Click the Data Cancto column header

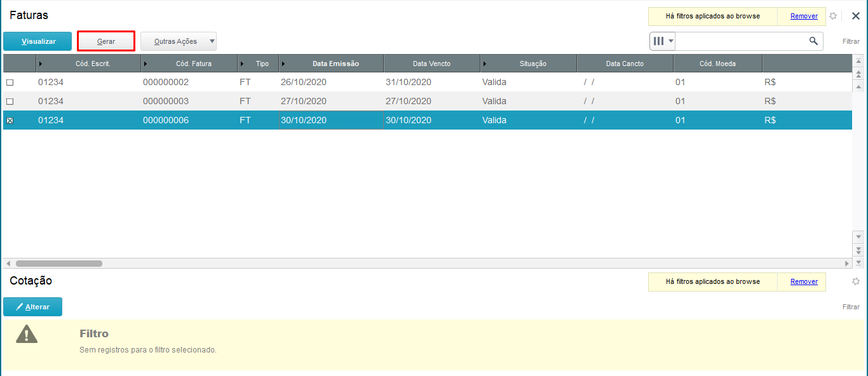pyautogui.click(x=625, y=64)
